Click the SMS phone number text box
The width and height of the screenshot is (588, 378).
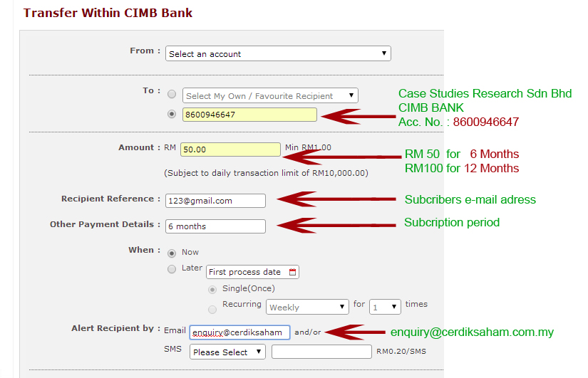click(x=321, y=352)
